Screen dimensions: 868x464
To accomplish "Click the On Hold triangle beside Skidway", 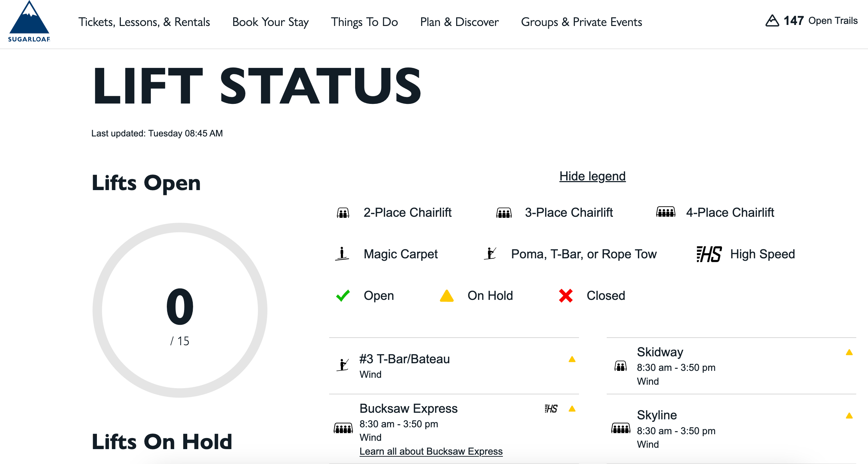I will pyautogui.click(x=849, y=353).
